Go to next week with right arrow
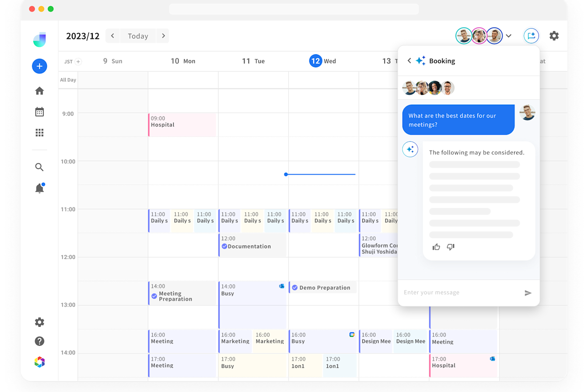Screen dimensions: 588x392 point(163,36)
